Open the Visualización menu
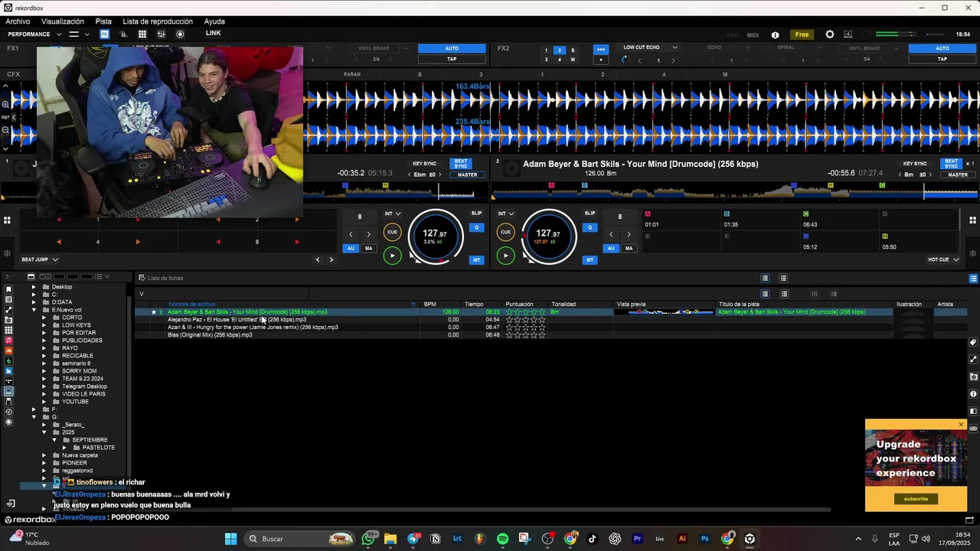 63,21
